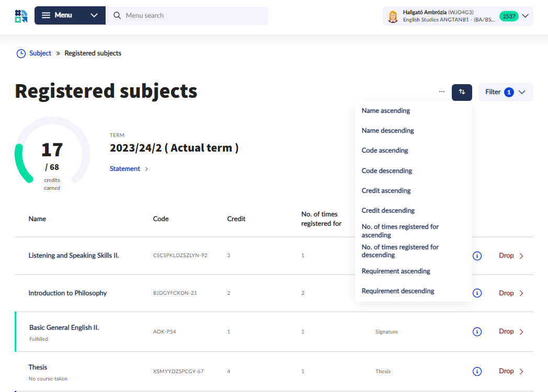This screenshot has width=548, height=392.
Task: Click the Neptun logo icon
Action: click(x=21, y=16)
